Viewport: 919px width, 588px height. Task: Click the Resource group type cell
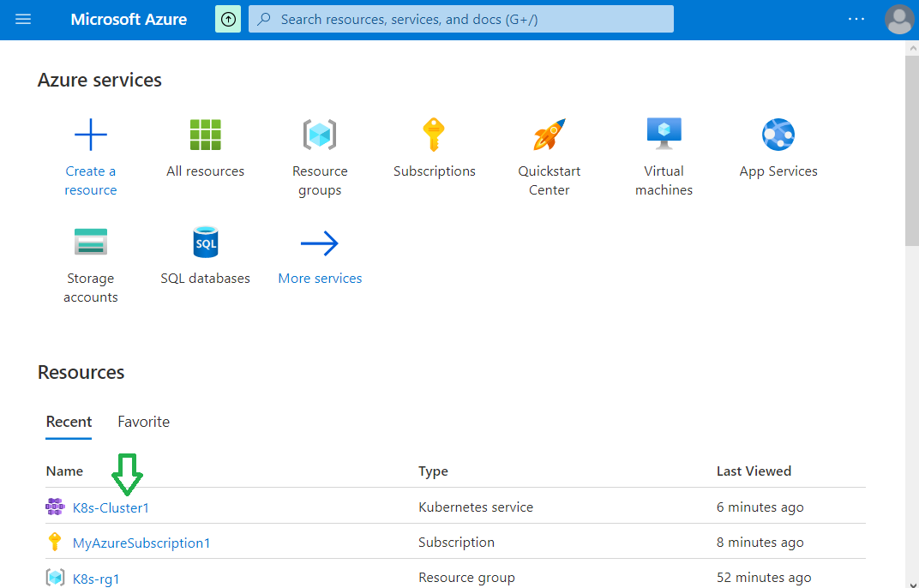[x=466, y=578]
